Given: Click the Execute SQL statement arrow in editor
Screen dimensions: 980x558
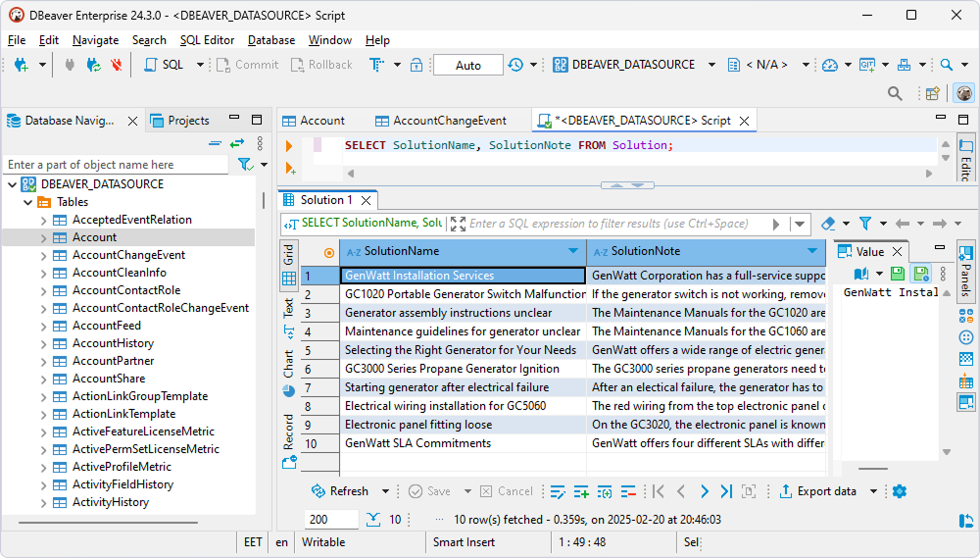Looking at the screenshot, I should click(289, 146).
